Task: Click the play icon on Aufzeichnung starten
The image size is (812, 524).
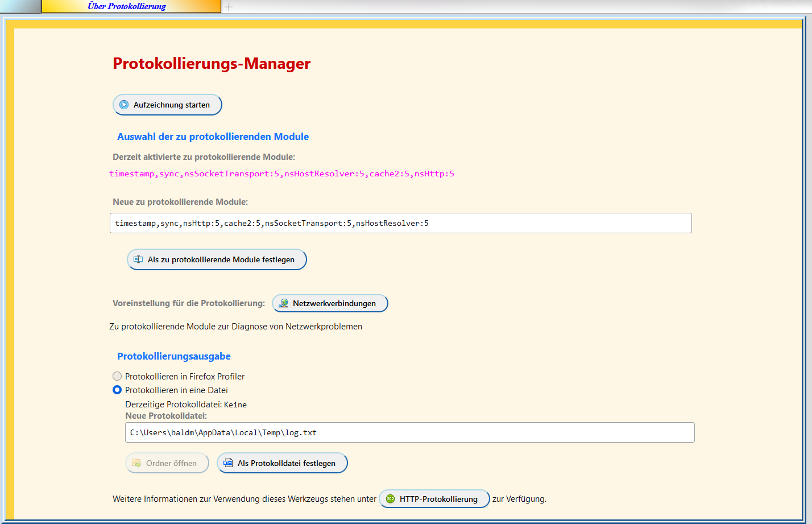Action: click(x=124, y=105)
